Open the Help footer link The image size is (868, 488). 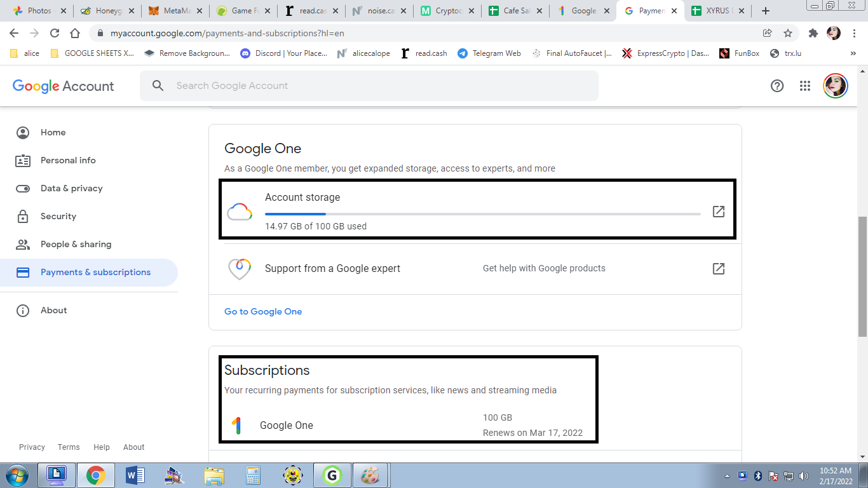point(102,447)
